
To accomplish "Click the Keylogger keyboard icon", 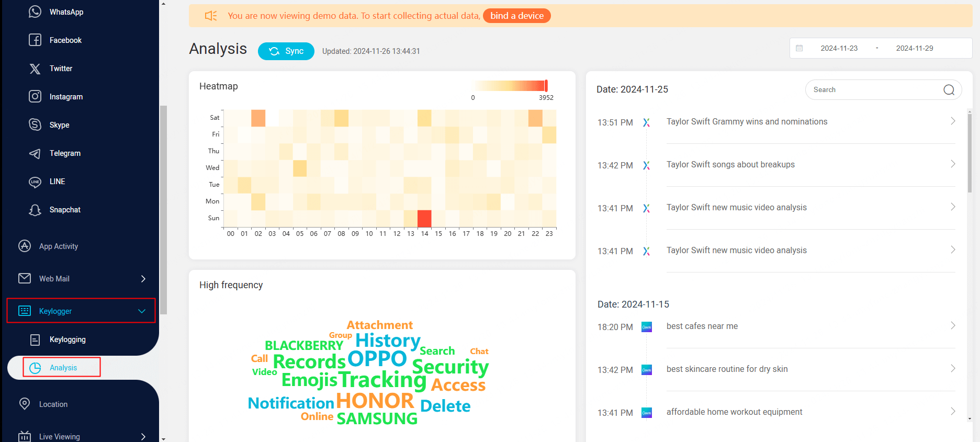I will pyautogui.click(x=25, y=311).
